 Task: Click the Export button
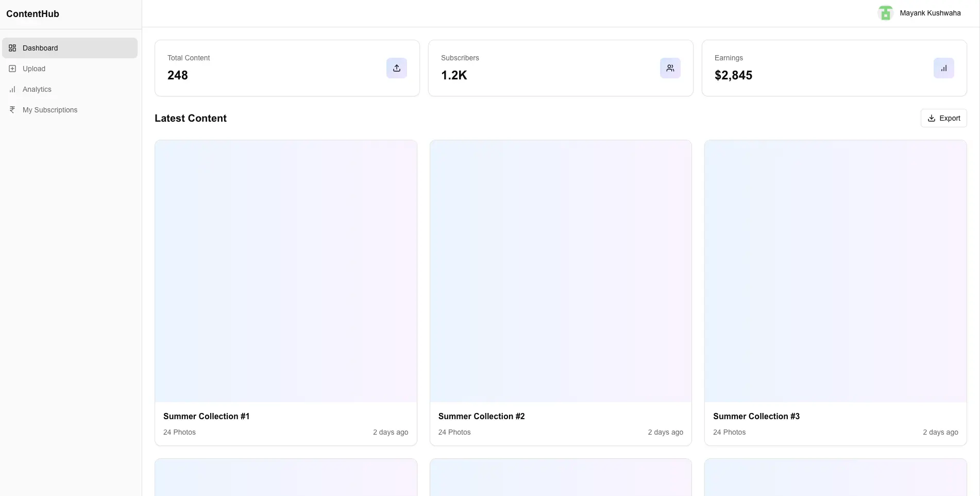[x=943, y=118]
